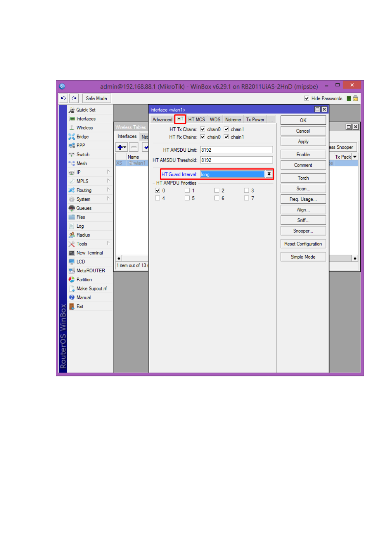Viewport: 392px width, 554px height.
Task: Check HT AMPDU priority 7
Action: point(247,198)
